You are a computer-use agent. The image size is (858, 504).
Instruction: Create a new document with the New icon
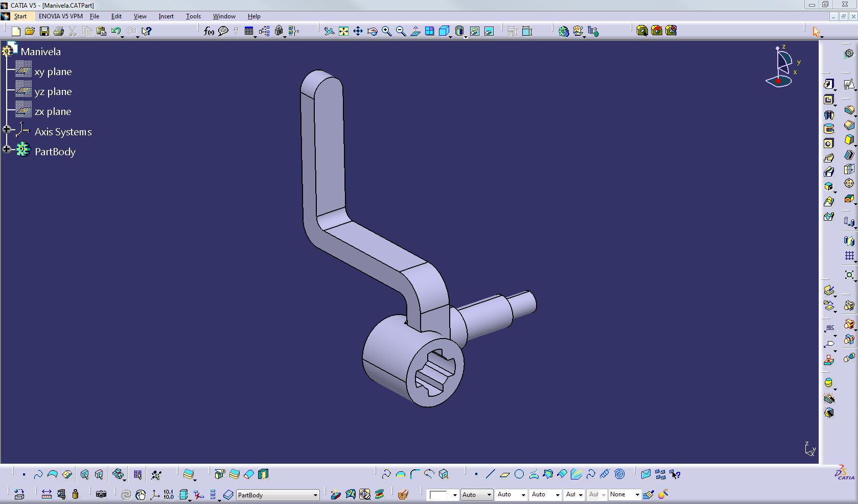(x=16, y=31)
